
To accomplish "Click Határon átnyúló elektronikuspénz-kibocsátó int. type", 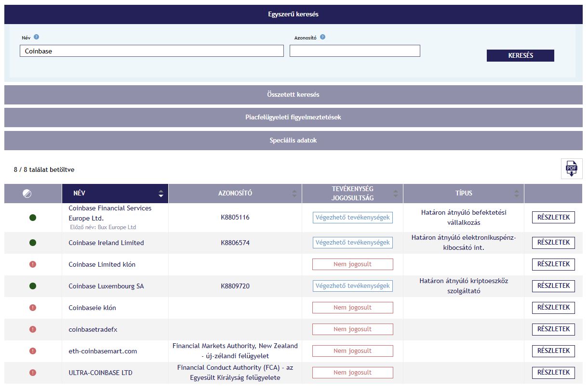I will coord(464,243).
